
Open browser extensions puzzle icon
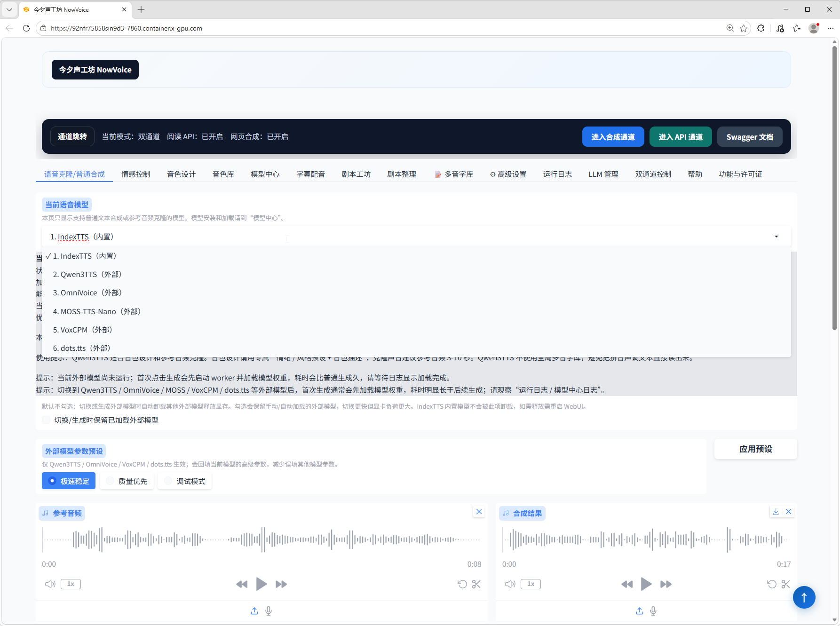click(761, 28)
